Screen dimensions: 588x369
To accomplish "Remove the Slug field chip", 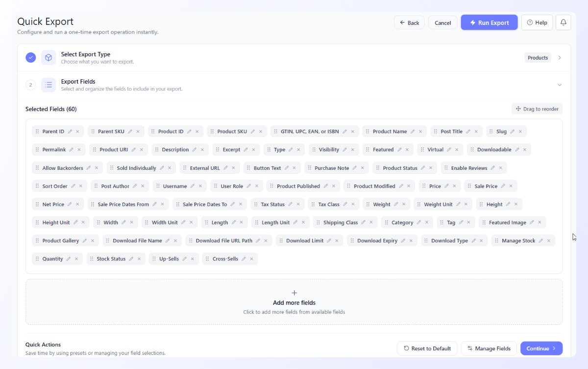I will coord(520,132).
